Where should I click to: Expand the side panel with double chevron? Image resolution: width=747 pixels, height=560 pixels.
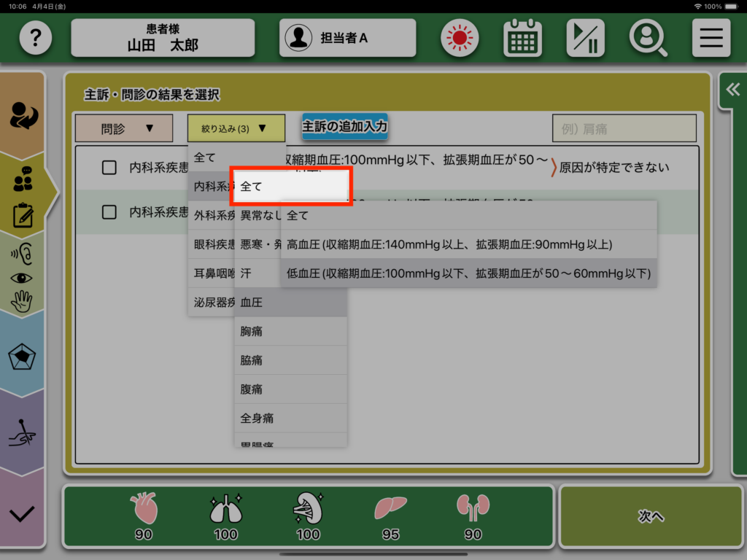[732, 89]
